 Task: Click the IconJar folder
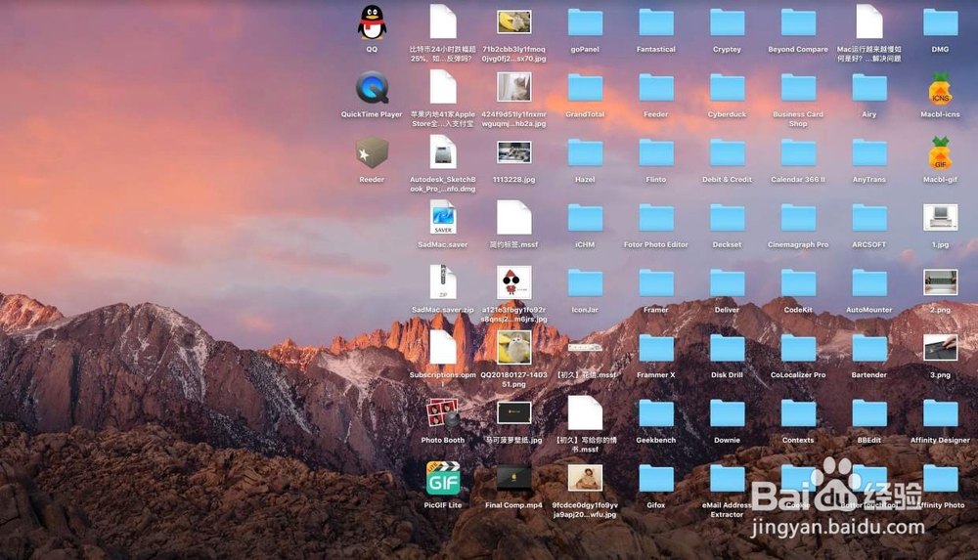click(585, 283)
